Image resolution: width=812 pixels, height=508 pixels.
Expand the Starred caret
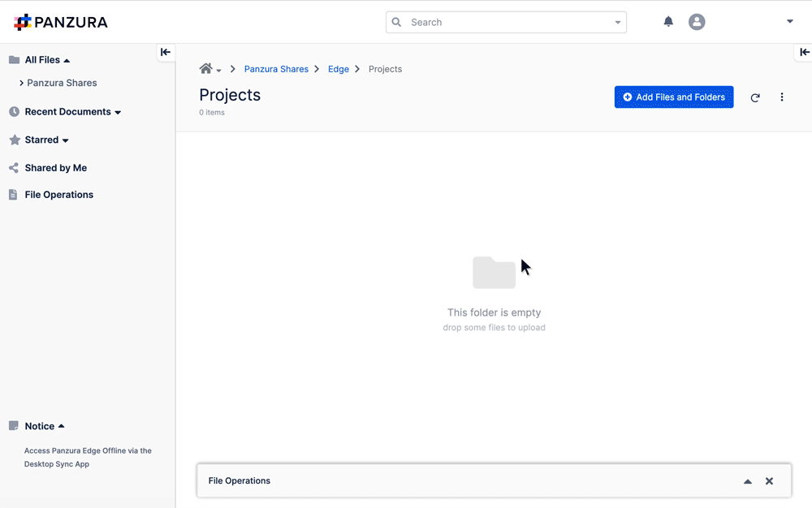65,140
